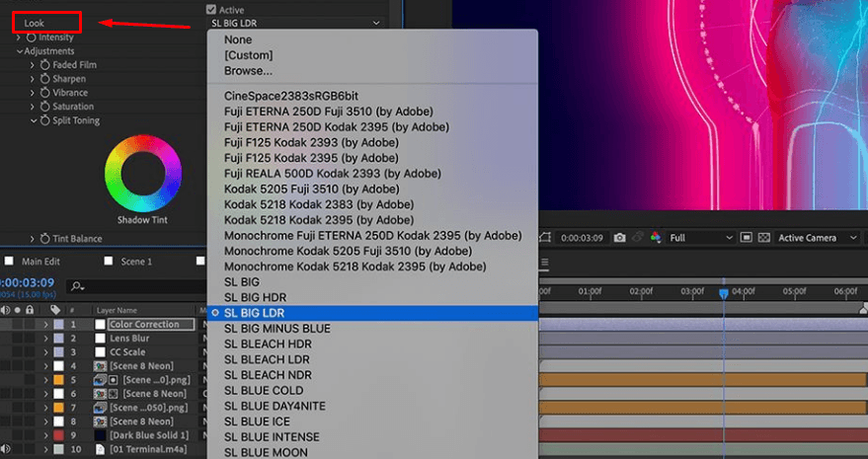Select the CC Scale layer name
Screen dimensions: 868x459
click(127, 352)
